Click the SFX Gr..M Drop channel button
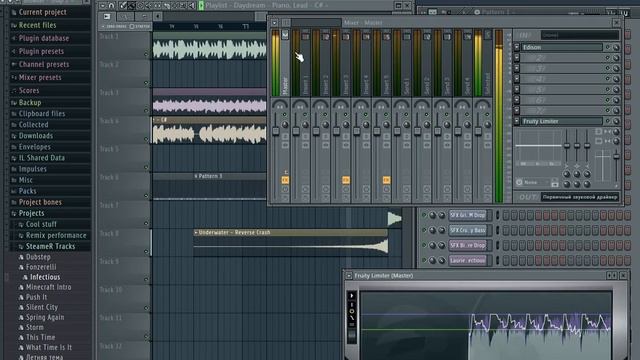The width and height of the screenshot is (640, 360). pyautogui.click(x=468, y=215)
